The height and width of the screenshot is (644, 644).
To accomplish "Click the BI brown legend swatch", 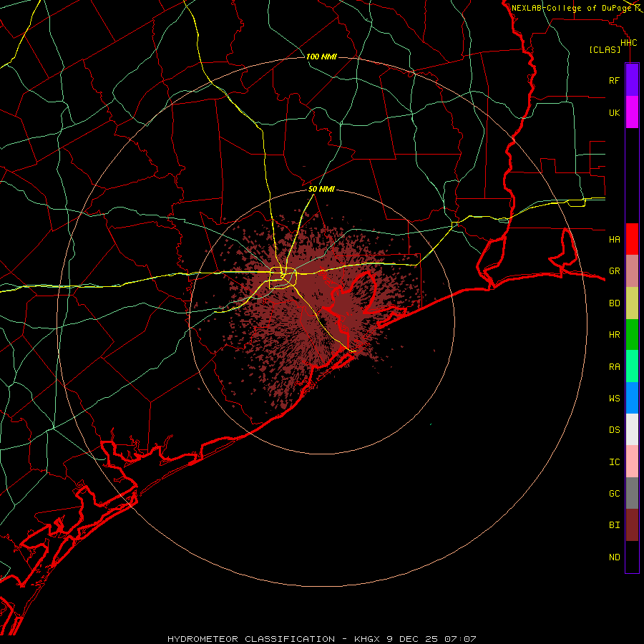I will click(632, 525).
